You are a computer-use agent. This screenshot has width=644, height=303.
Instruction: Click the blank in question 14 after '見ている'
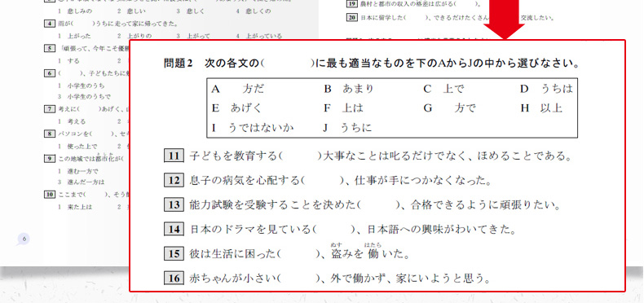click(333, 229)
